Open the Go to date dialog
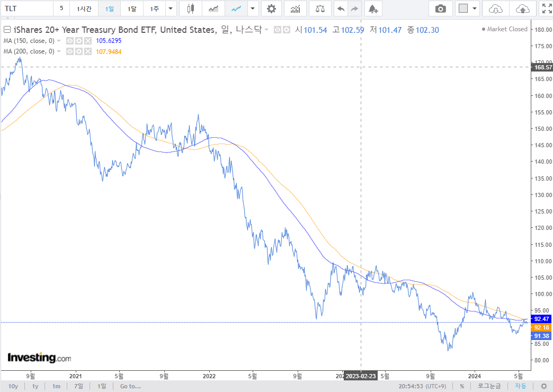Screen dimensions: 553x392 [x=130, y=386]
